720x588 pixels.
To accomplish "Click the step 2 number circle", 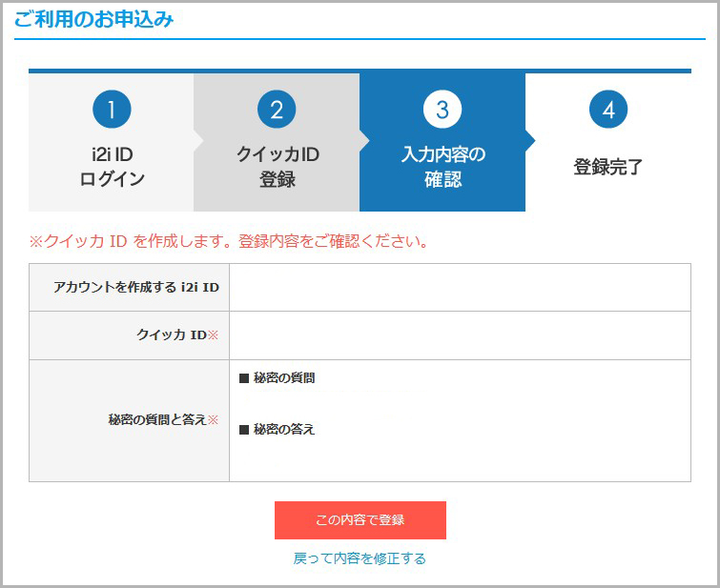I will (277, 110).
